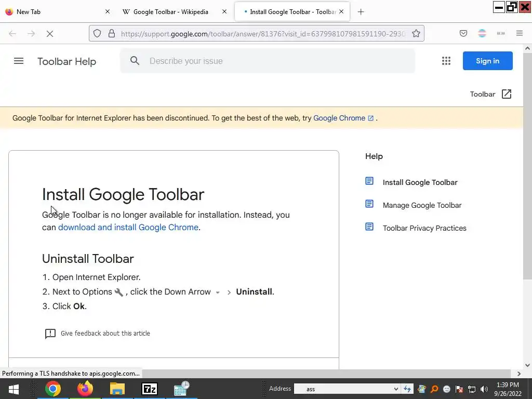Image resolution: width=532 pixels, height=399 pixels.
Task: Follow download and install Google Chrome link
Action: click(x=128, y=228)
